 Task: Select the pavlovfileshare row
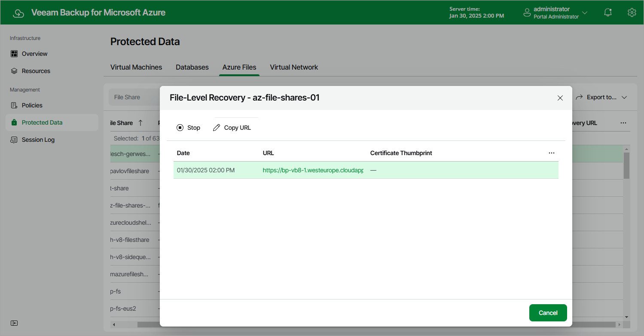click(130, 171)
